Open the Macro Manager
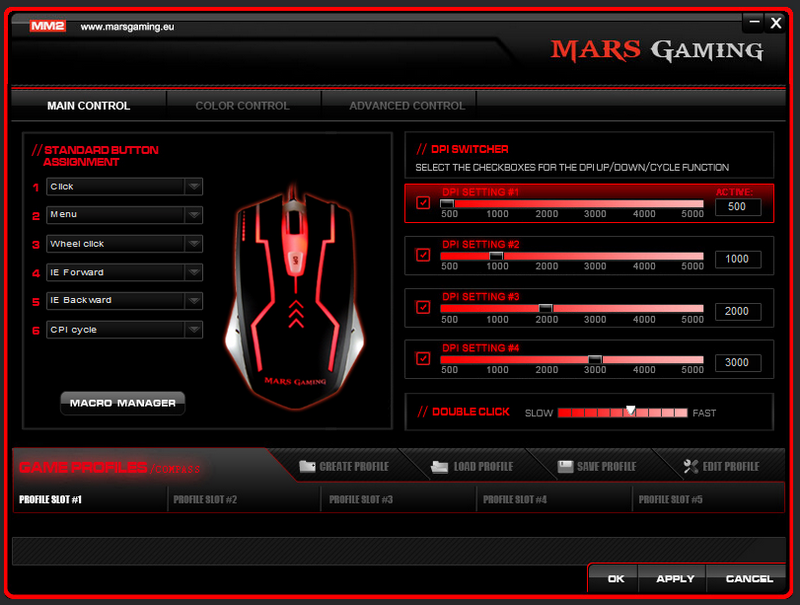This screenshot has width=800, height=605. (x=122, y=403)
